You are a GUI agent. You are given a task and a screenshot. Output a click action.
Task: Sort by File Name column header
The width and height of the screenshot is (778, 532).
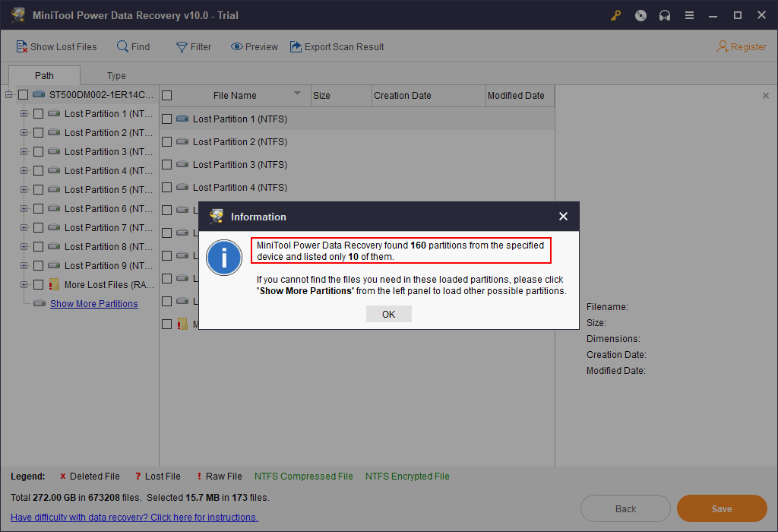click(x=236, y=95)
